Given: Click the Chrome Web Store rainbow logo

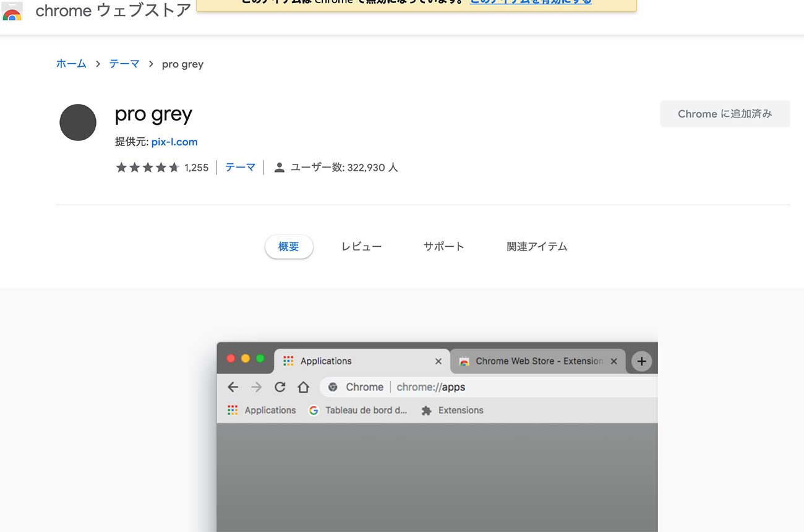Looking at the screenshot, I should [x=12, y=12].
